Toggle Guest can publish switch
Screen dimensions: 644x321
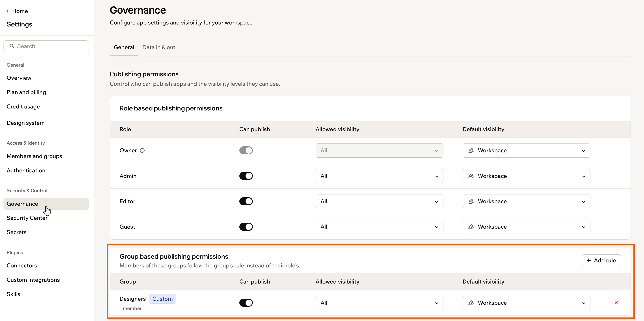[246, 227]
